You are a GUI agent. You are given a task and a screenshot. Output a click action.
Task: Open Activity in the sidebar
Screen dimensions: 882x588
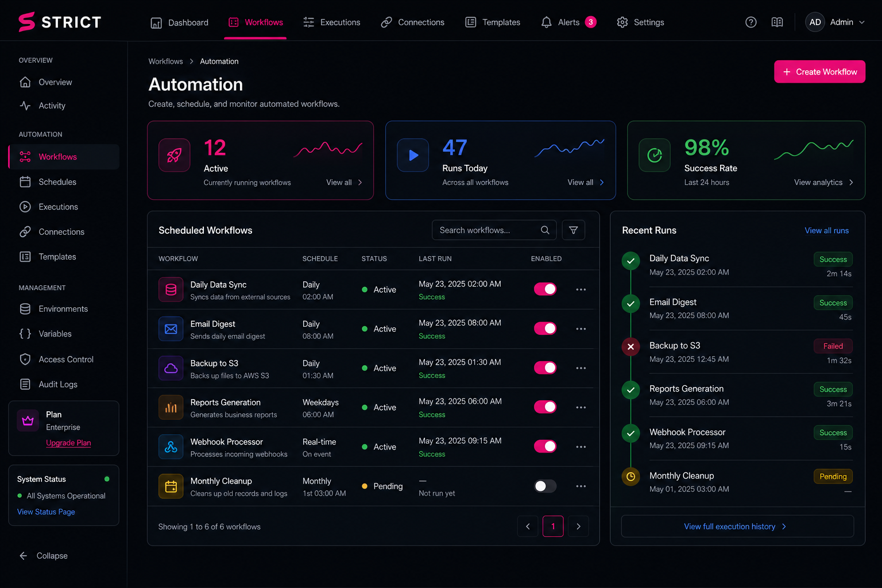[x=64, y=106]
